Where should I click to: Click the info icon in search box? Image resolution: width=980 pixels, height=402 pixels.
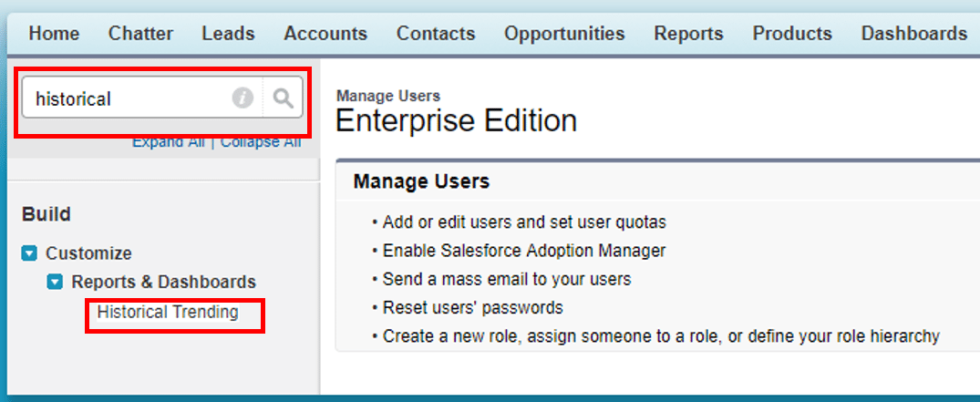click(x=242, y=98)
